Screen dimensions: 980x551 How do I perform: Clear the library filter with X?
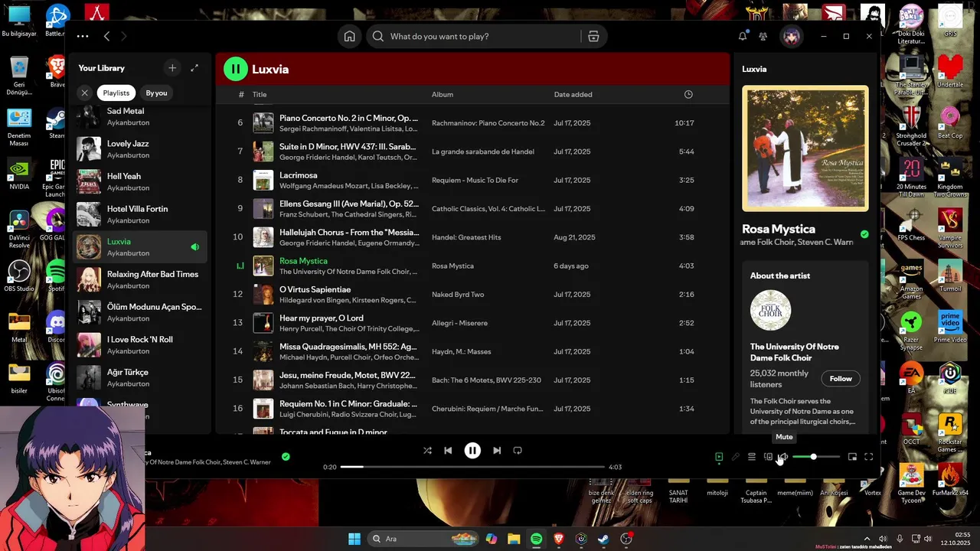click(85, 93)
